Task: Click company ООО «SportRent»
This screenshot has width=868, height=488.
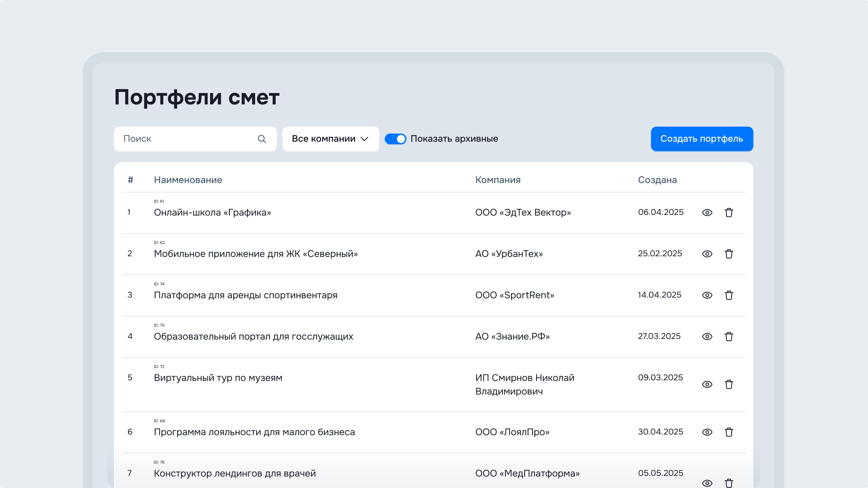Action: click(x=515, y=295)
